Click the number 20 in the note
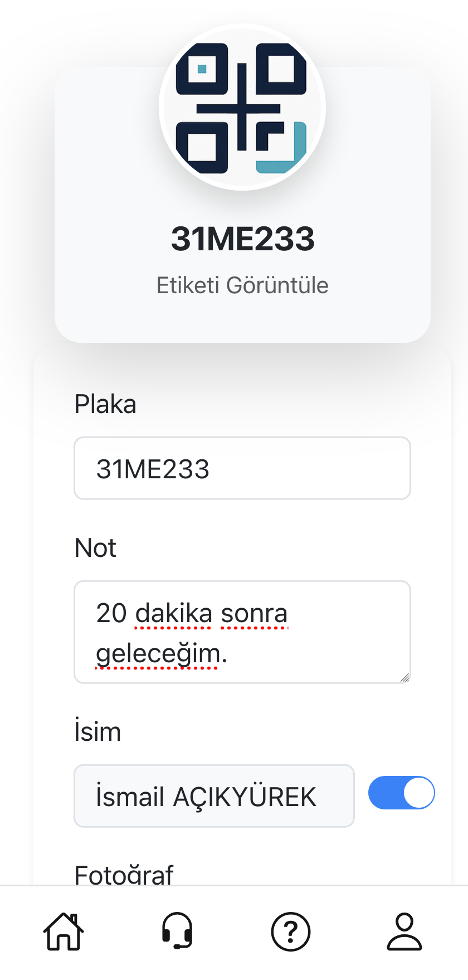Viewport: 468px width, 980px height. 111,613
